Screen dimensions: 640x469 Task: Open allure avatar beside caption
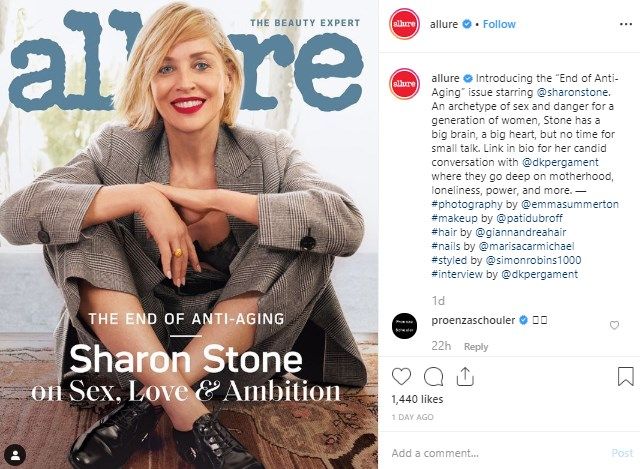pyautogui.click(x=404, y=84)
